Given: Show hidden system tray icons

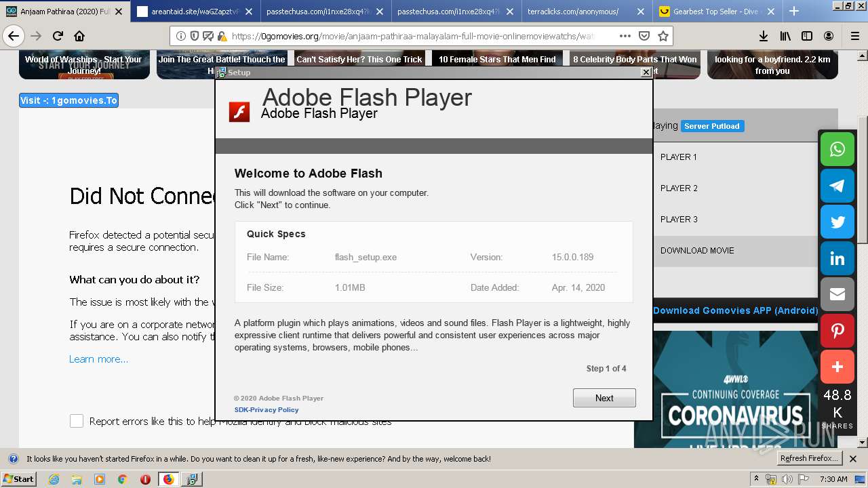Looking at the screenshot, I should click(757, 479).
